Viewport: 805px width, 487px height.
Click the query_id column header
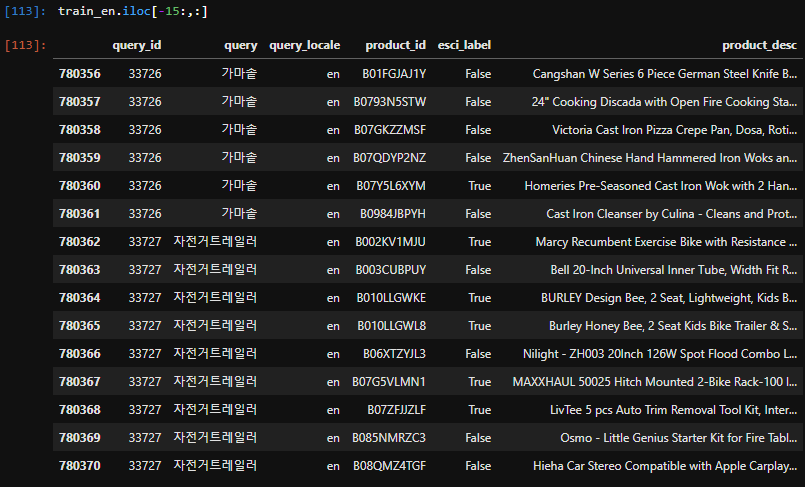pos(137,45)
